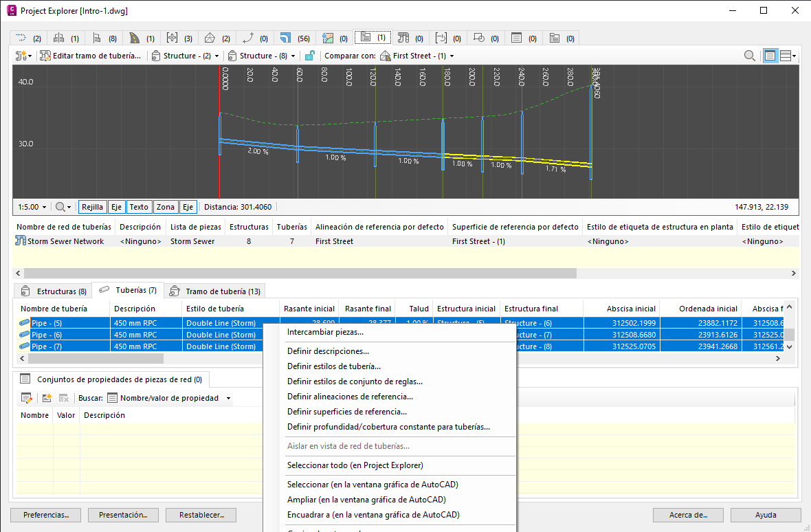Choose Seleccionar todo (en Project Explorer)
This screenshot has height=532, width=811.
(x=355, y=465)
